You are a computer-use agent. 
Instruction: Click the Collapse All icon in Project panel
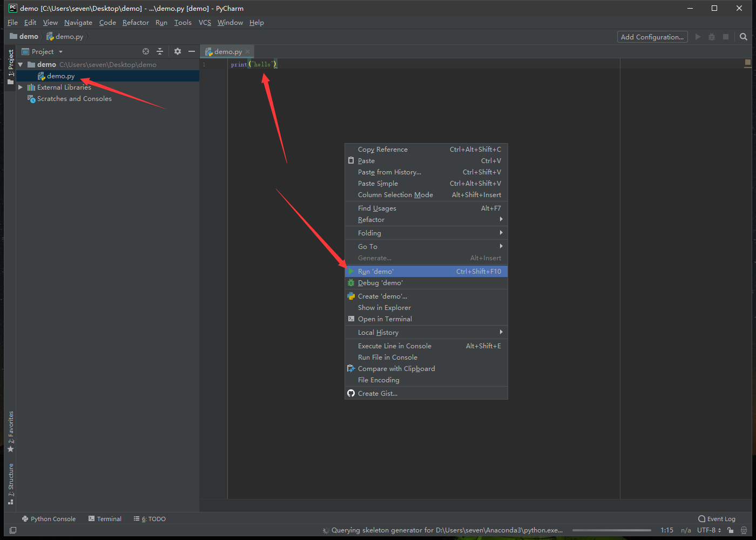pos(160,51)
